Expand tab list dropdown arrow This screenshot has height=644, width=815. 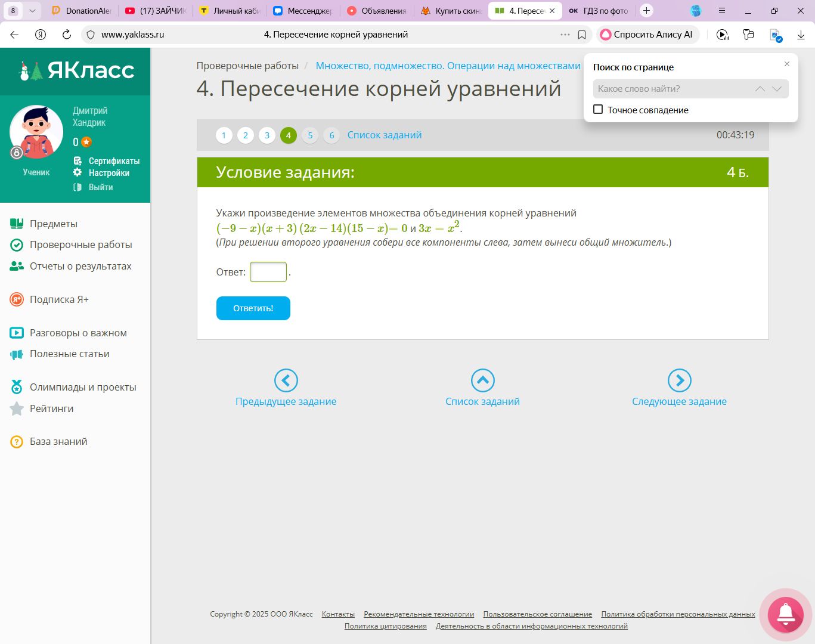(x=32, y=11)
